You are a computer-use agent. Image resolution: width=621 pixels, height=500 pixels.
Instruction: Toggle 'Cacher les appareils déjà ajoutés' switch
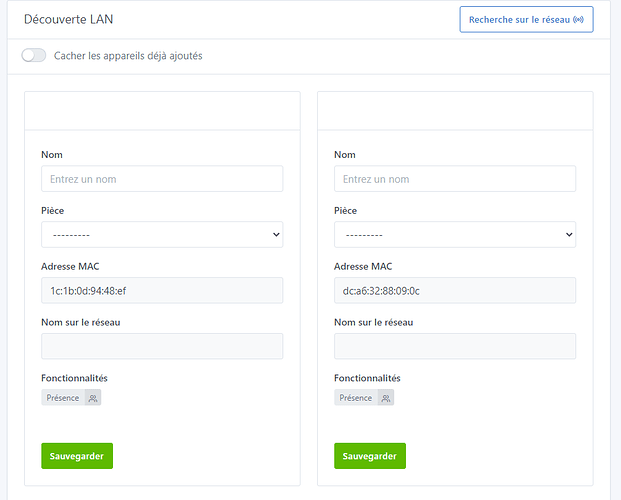(x=34, y=55)
